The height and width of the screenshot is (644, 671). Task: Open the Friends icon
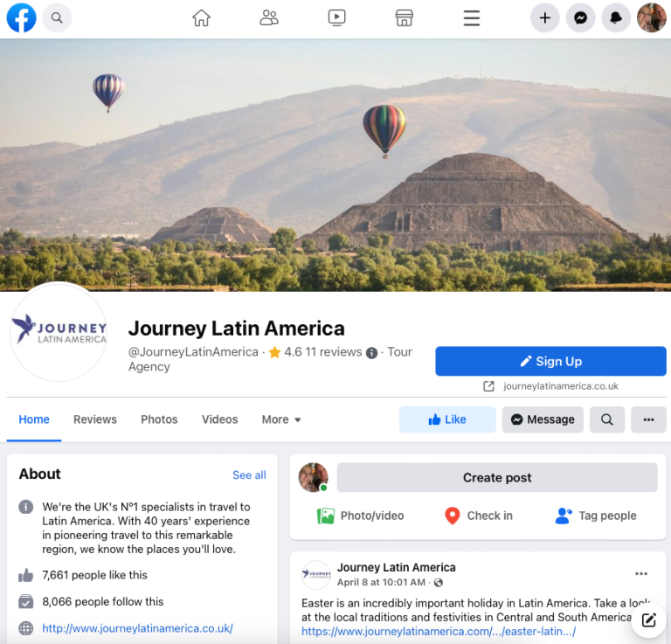(269, 18)
